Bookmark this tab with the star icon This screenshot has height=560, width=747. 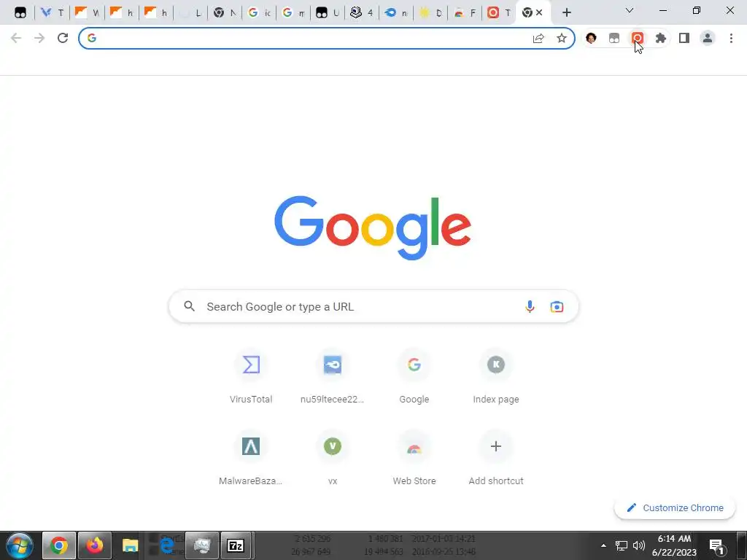click(x=562, y=38)
